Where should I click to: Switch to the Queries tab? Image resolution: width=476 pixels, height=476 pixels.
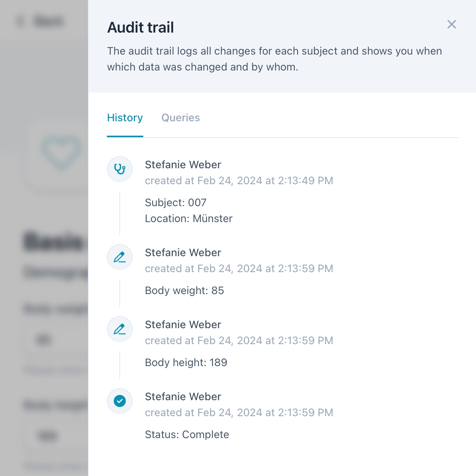tap(180, 118)
